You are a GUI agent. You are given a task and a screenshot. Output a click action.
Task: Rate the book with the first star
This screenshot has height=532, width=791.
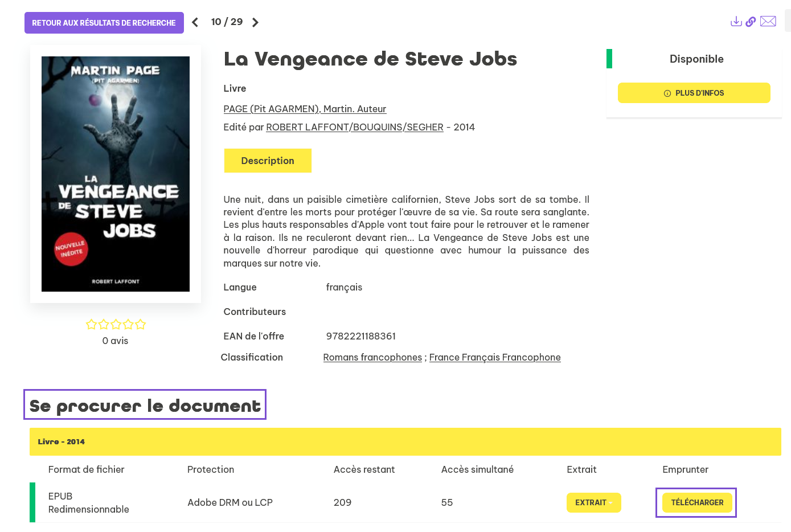91,324
